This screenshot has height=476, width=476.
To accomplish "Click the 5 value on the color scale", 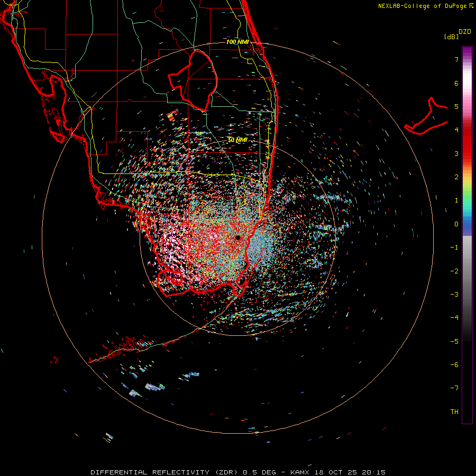I will point(456,106).
